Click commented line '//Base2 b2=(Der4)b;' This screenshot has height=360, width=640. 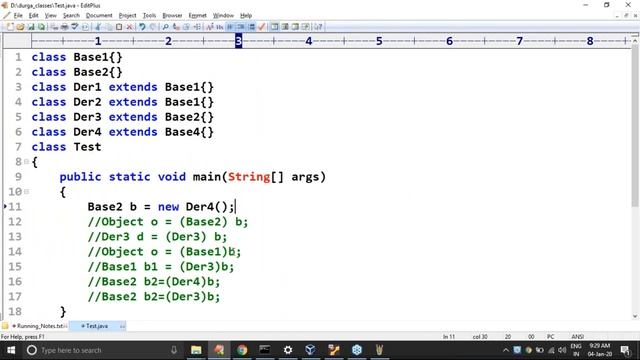pyautogui.click(x=153, y=282)
